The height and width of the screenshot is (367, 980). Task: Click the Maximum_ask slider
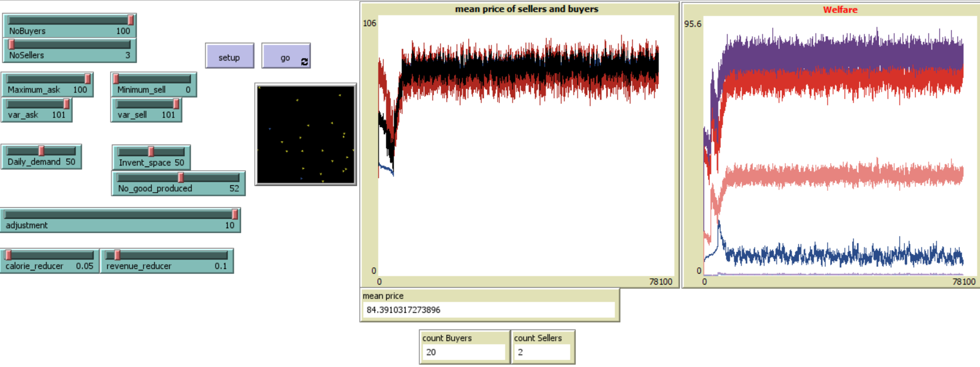point(47,85)
